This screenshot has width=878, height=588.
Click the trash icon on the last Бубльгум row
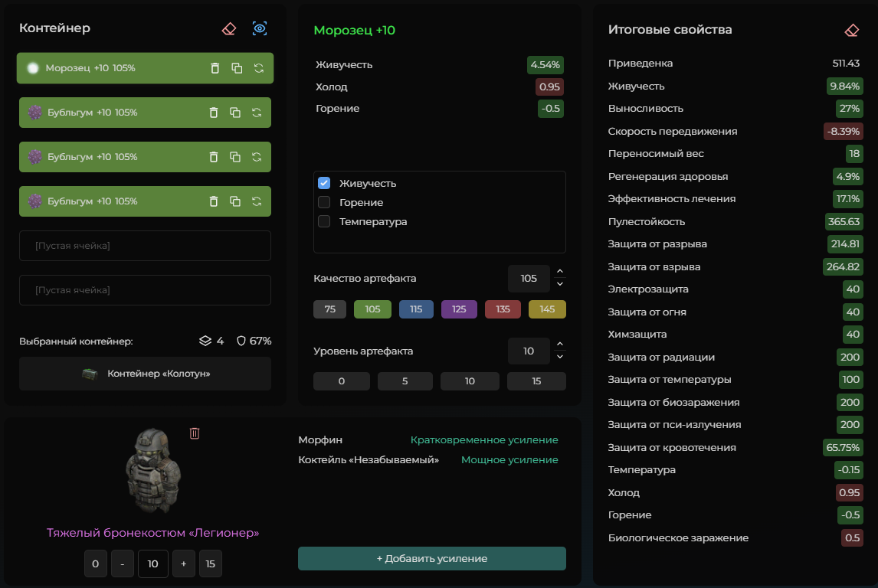(213, 201)
